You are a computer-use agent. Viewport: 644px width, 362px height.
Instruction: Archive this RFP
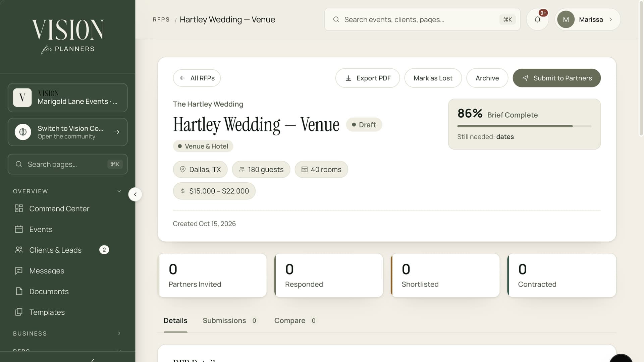[x=487, y=78]
